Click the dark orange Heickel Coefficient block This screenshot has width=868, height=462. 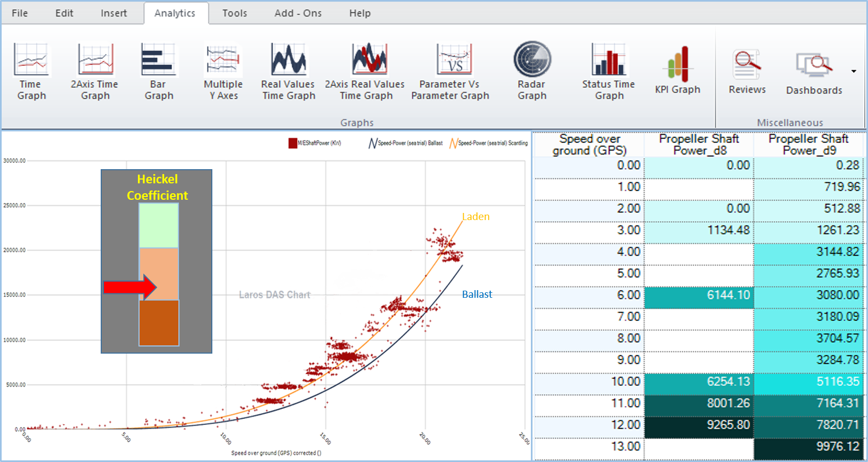(159, 323)
